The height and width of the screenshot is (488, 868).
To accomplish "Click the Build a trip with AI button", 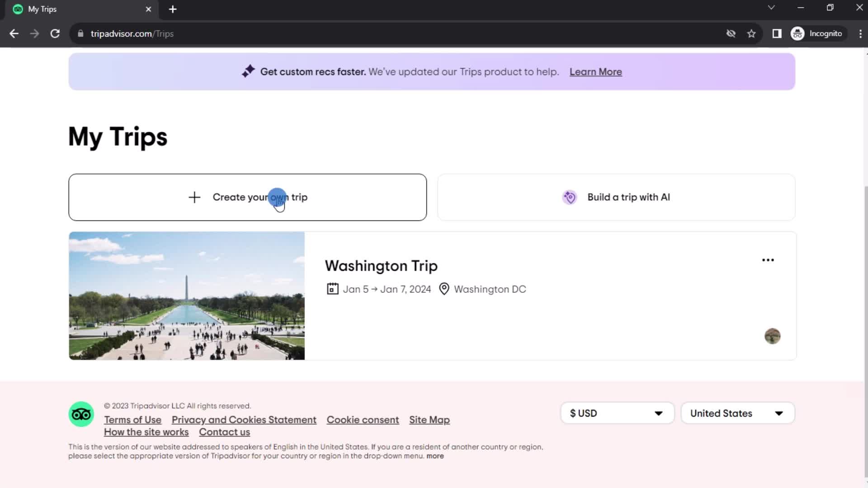I will tap(617, 197).
